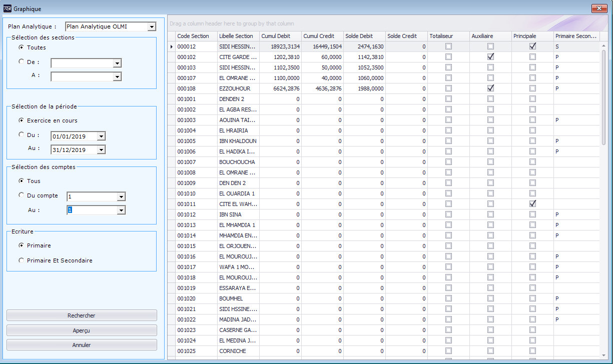Choose the De section range option
This screenshot has height=364, width=613.
coord(21,62)
